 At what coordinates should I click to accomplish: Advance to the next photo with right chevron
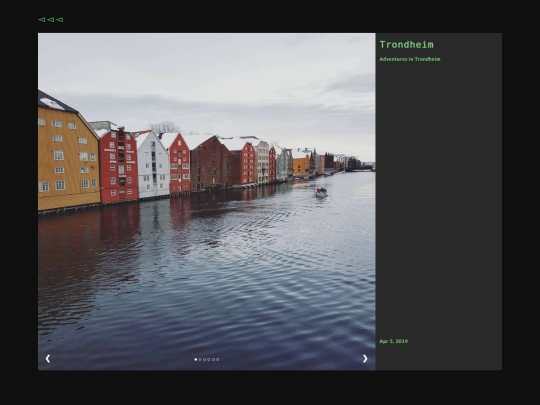[365, 359]
